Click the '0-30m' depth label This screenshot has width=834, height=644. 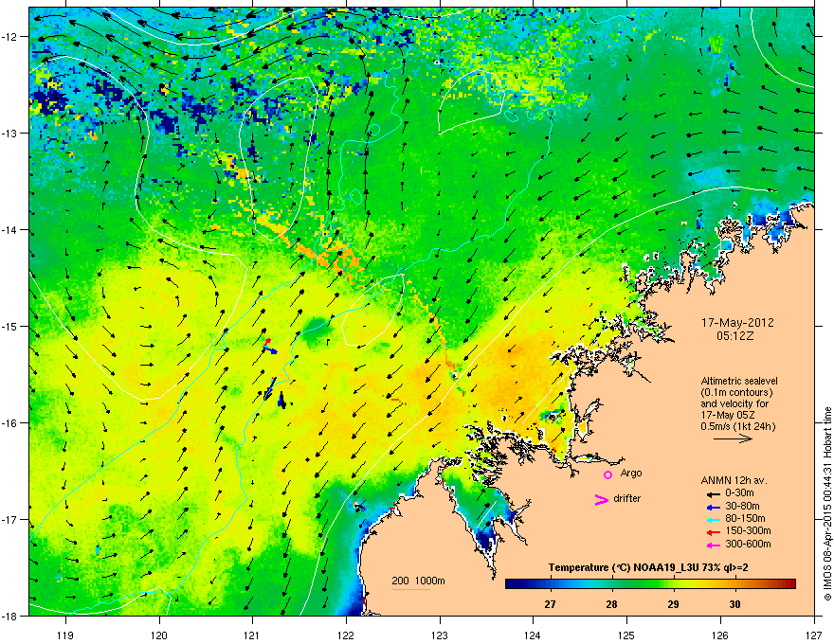739,493
